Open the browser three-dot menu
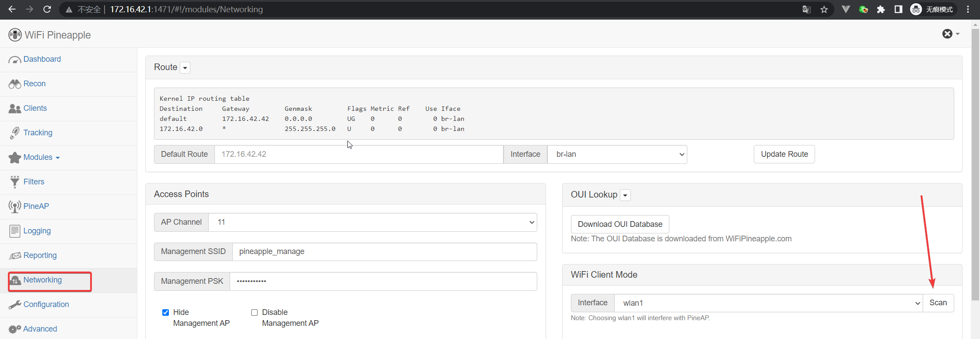Image resolution: width=980 pixels, height=339 pixels. (x=968, y=9)
